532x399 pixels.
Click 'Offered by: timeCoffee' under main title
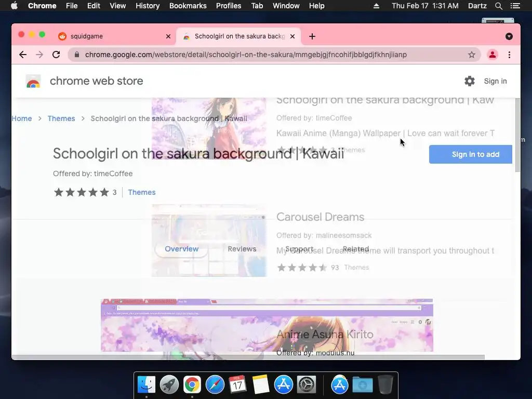92,174
